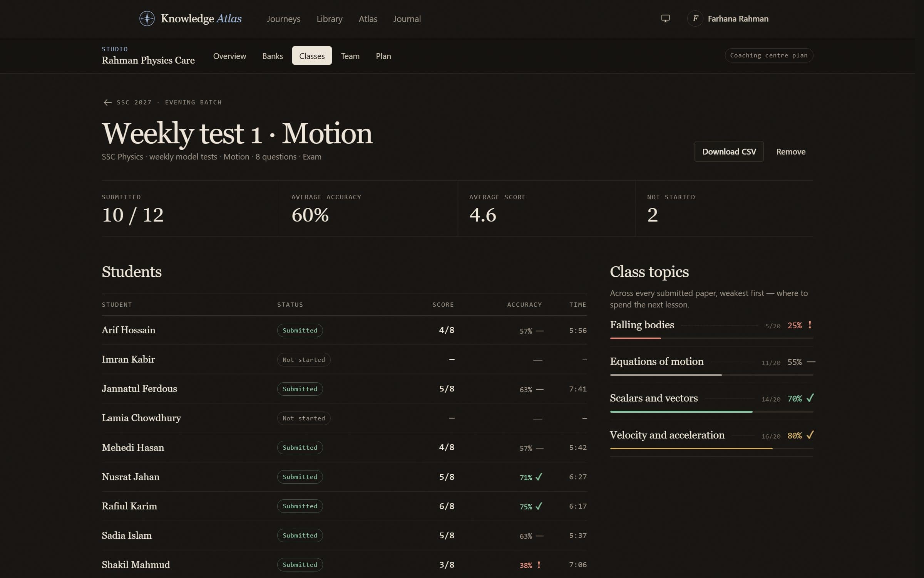Click the Remove button

pyautogui.click(x=790, y=151)
